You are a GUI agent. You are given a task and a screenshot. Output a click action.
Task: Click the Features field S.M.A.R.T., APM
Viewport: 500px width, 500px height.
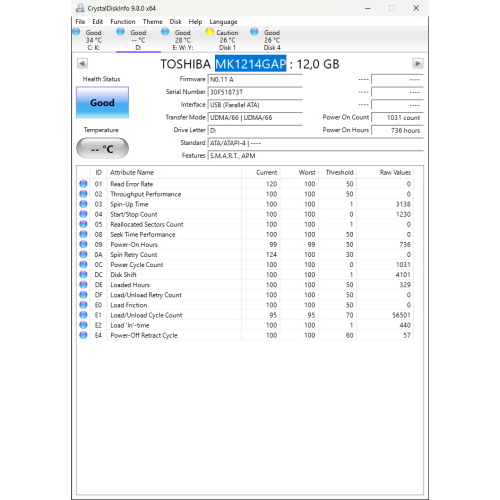(315, 156)
